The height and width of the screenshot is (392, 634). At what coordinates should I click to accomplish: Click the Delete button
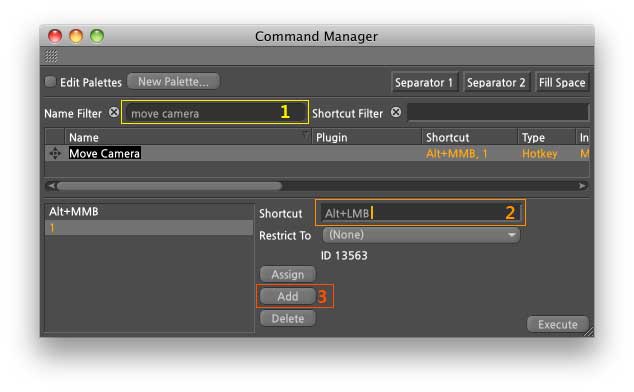pos(287,318)
